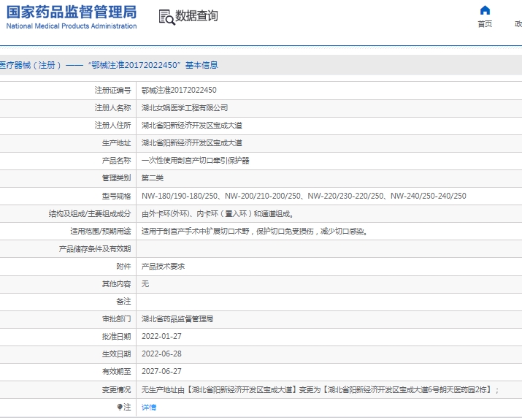Click the page title 医疗器械（注册）基本信息
Viewport: 522px width, 420px height.
pos(109,65)
